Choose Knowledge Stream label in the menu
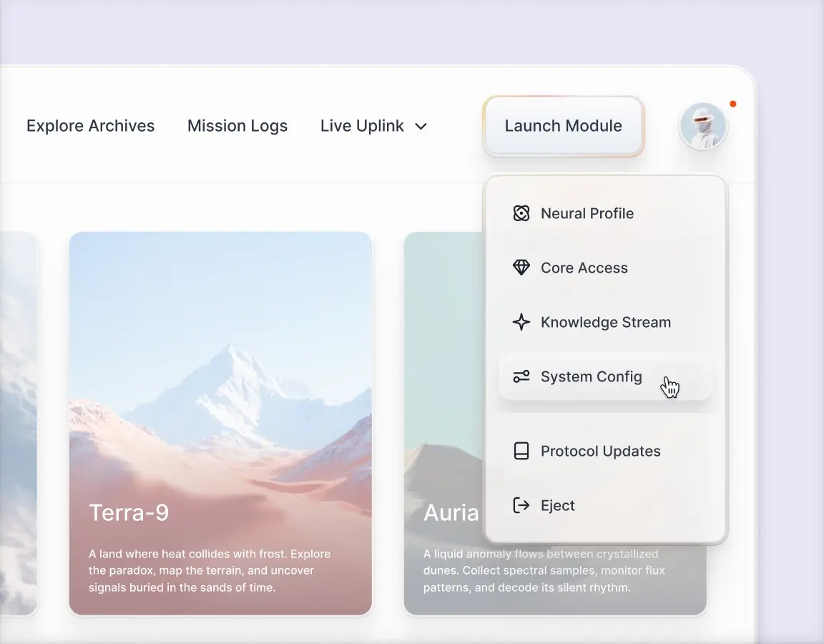The width and height of the screenshot is (824, 644). tap(606, 322)
